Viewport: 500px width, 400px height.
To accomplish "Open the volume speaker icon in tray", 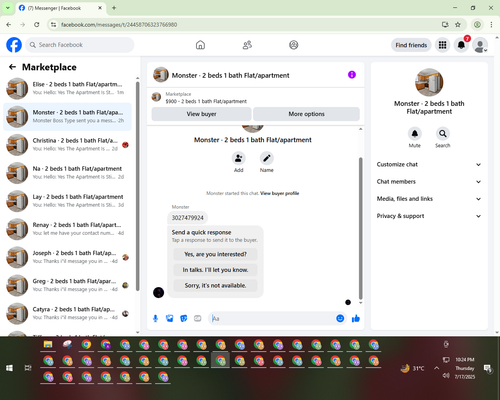I will (x=446, y=376).
